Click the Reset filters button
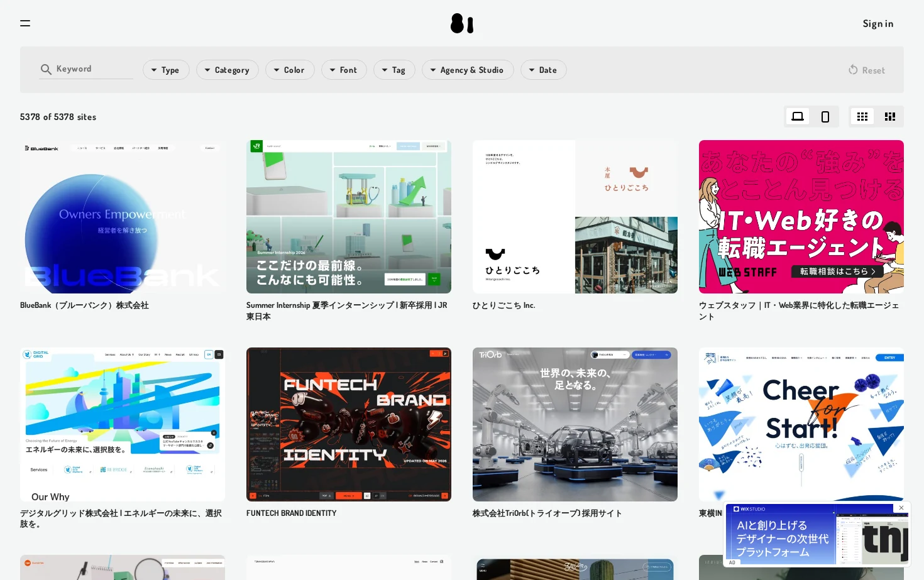Image resolution: width=924 pixels, height=580 pixels. point(867,70)
